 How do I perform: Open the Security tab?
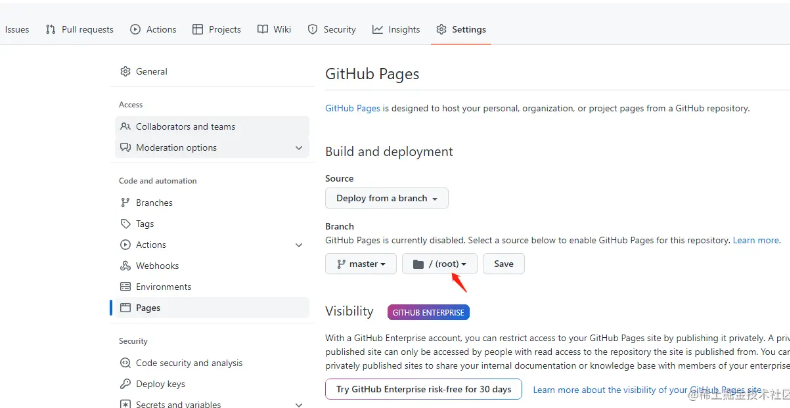point(332,30)
